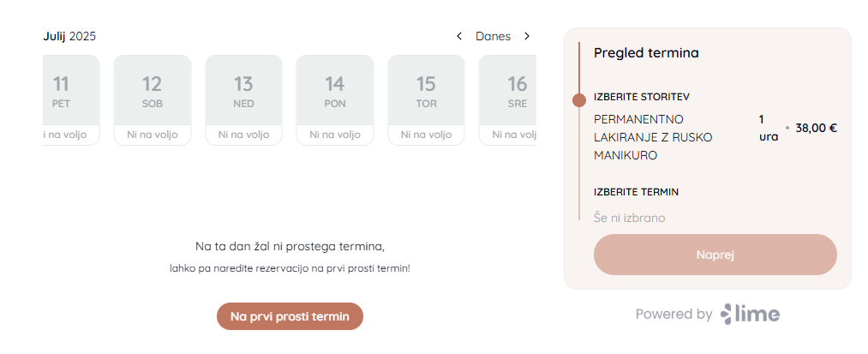This screenshot has height=354, width=868.
Task: Click the Julij 2025 month label
Action: pyautogui.click(x=69, y=36)
